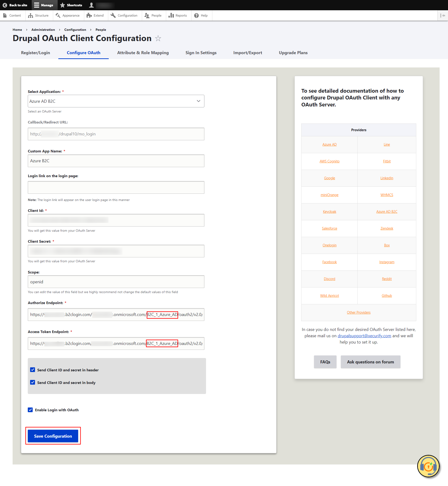
Task: Open Azure AD provider guide
Action: click(329, 144)
